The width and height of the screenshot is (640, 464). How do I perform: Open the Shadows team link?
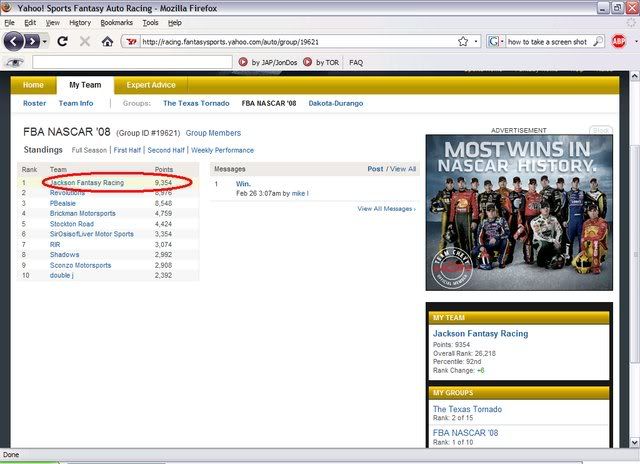[x=64, y=255]
